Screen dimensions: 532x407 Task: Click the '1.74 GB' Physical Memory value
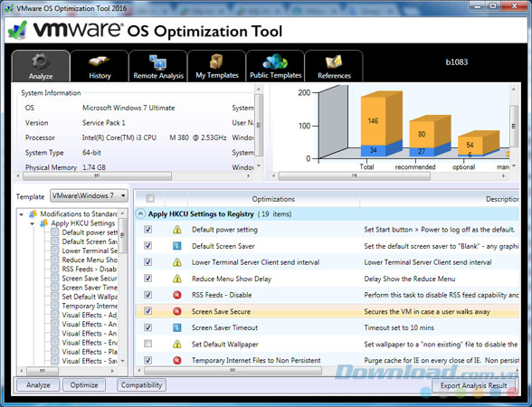click(94, 167)
